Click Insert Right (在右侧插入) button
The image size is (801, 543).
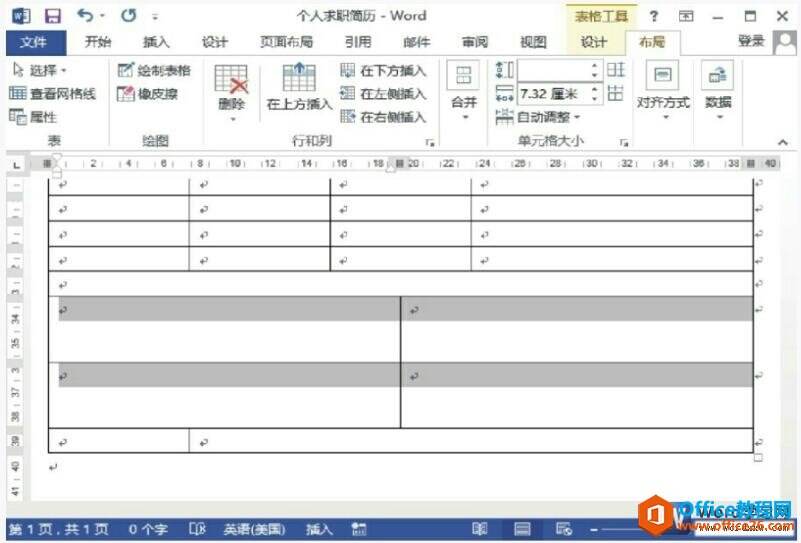click(x=383, y=117)
